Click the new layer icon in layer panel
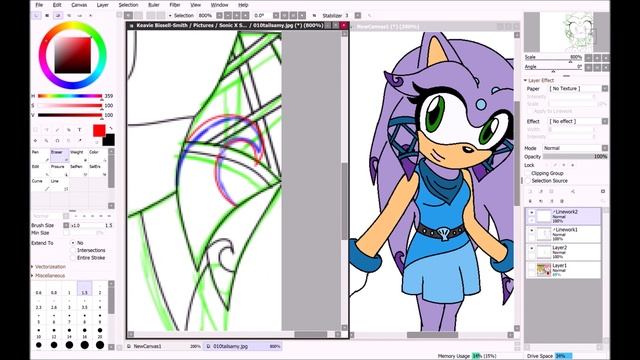640x360 pixels. 530,191
